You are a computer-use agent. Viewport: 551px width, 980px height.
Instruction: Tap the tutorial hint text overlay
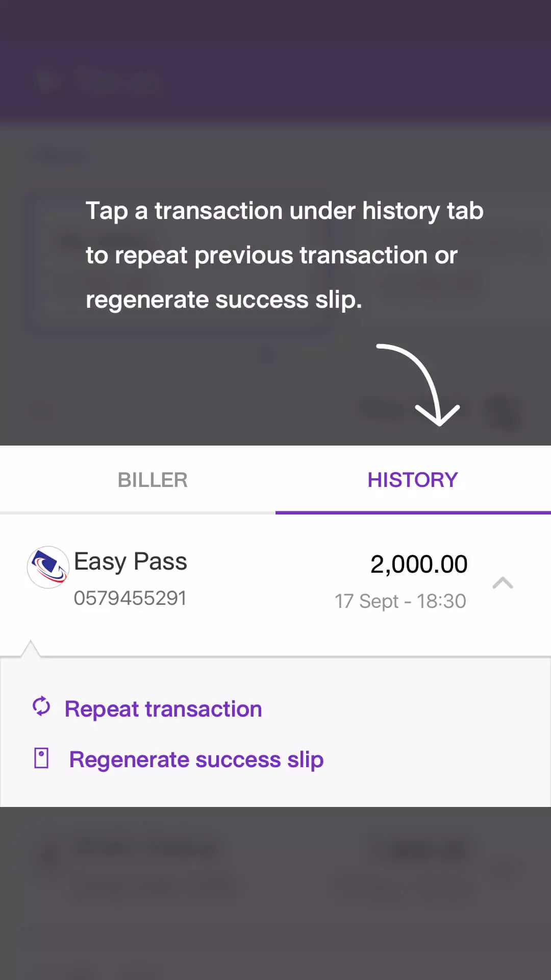(x=284, y=255)
